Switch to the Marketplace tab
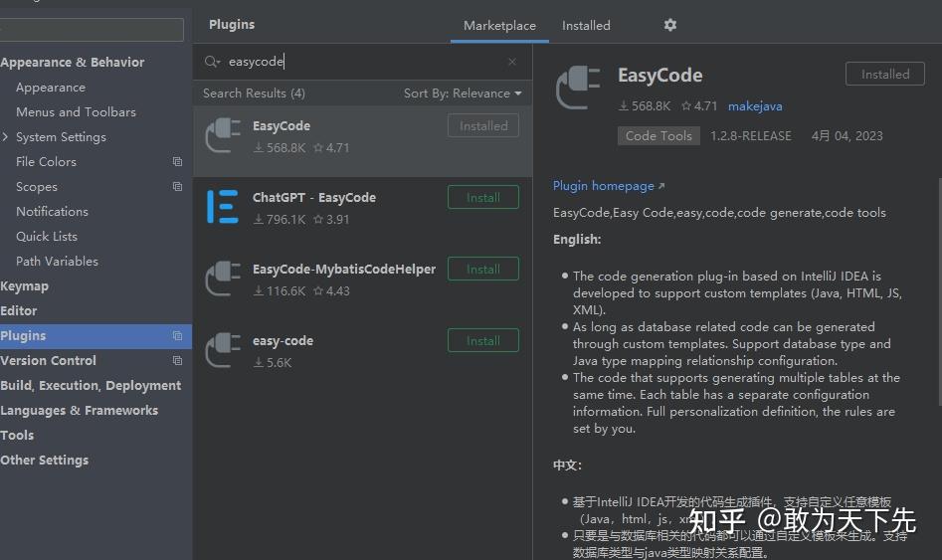 (x=499, y=26)
